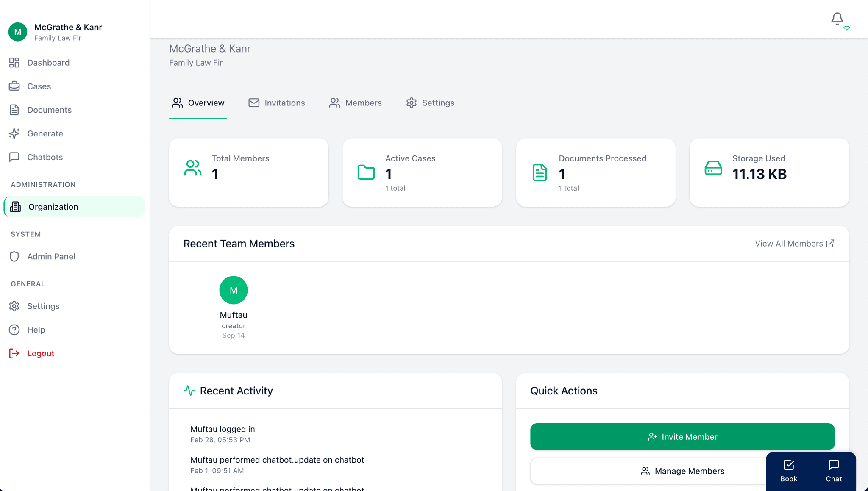
Task: Click the notification bell icon
Action: coord(837,19)
